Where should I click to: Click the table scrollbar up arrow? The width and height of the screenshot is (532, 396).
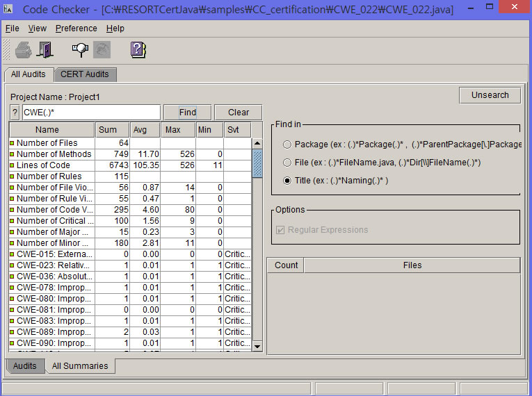(257, 143)
